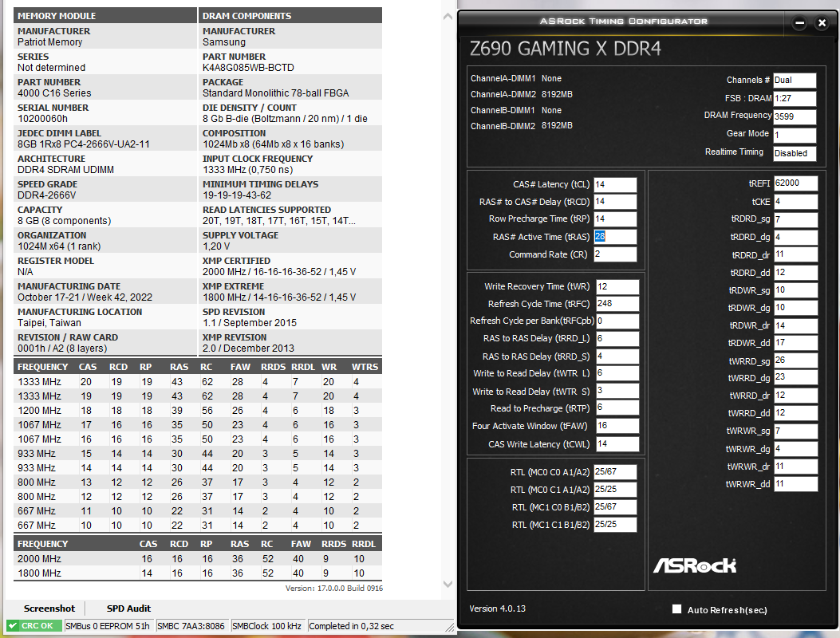Click the tWRRD_sg value field
This screenshot has width=840, height=638.
795,360
